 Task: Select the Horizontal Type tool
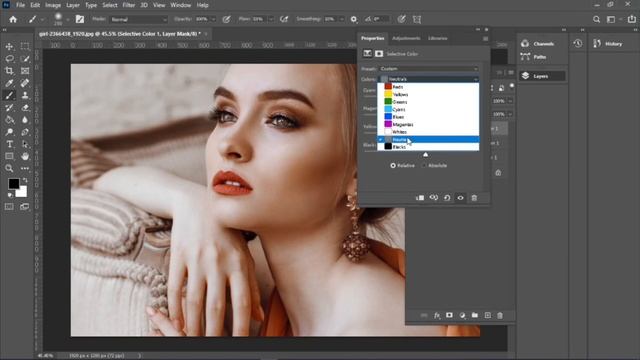9,144
